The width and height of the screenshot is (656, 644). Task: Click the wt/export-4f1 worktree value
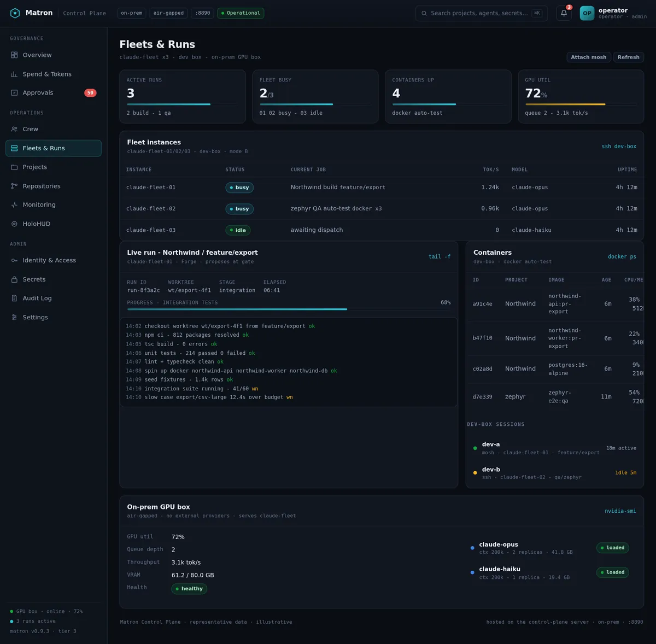click(x=189, y=290)
